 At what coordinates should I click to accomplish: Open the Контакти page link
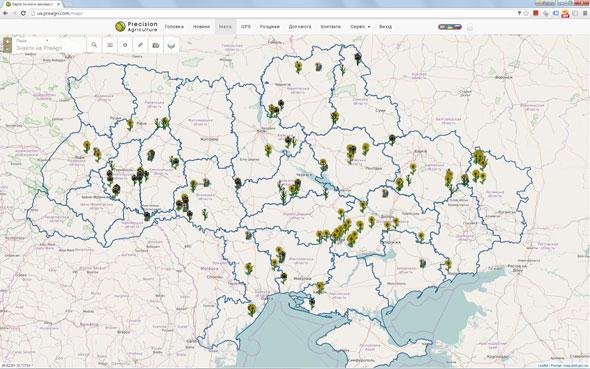click(330, 27)
